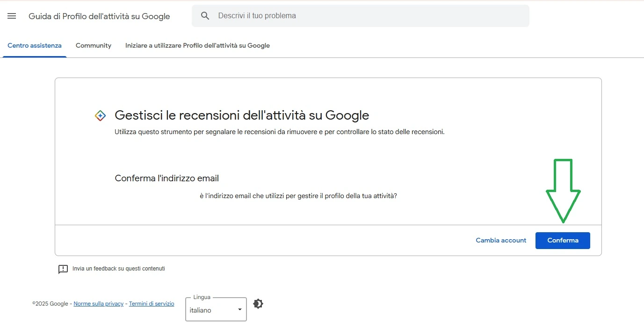Click the magnifying glass search icon
This screenshot has width=644, height=335.
click(x=205, y=16)
